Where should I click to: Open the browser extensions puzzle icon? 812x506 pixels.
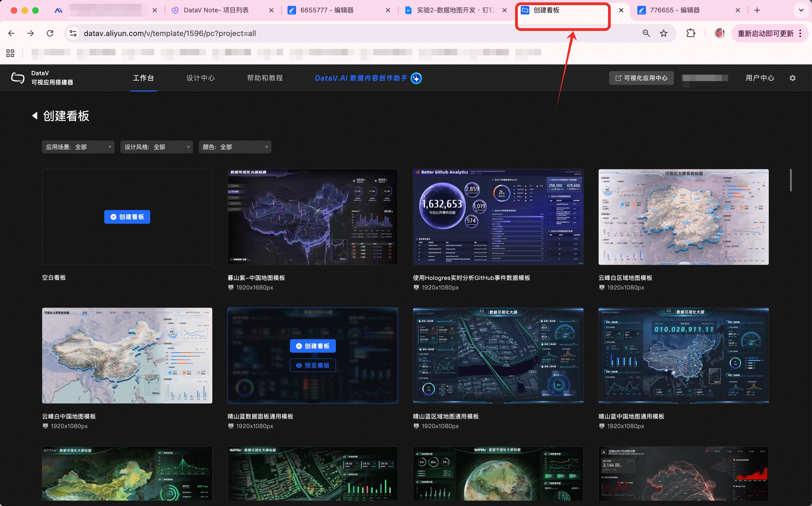tap(691, 33)
